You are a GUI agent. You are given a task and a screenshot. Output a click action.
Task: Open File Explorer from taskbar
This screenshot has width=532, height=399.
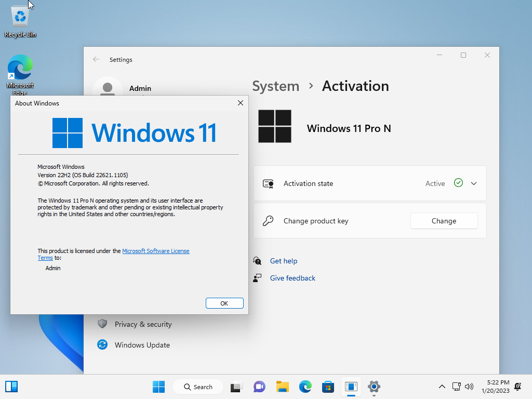point(282,387)
